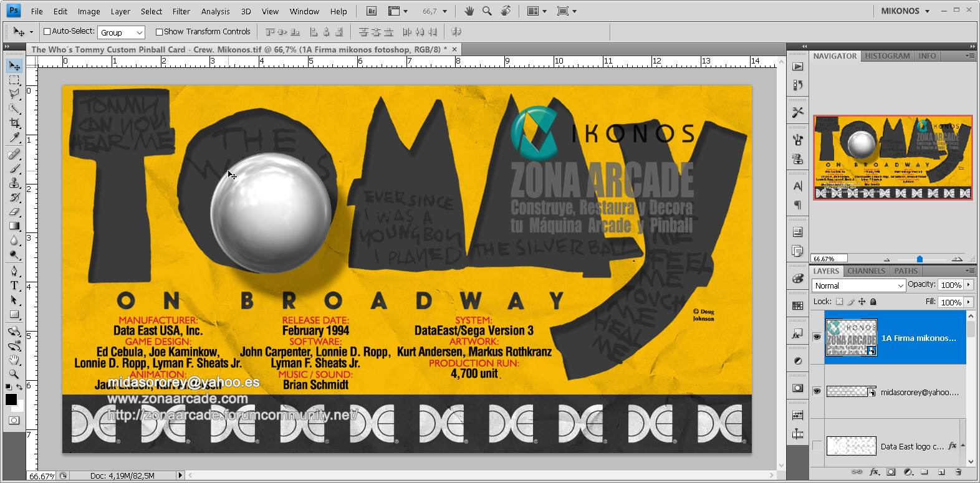
Task: Create a new layer with the Layers icon
Action: click(x=941, y=472)
